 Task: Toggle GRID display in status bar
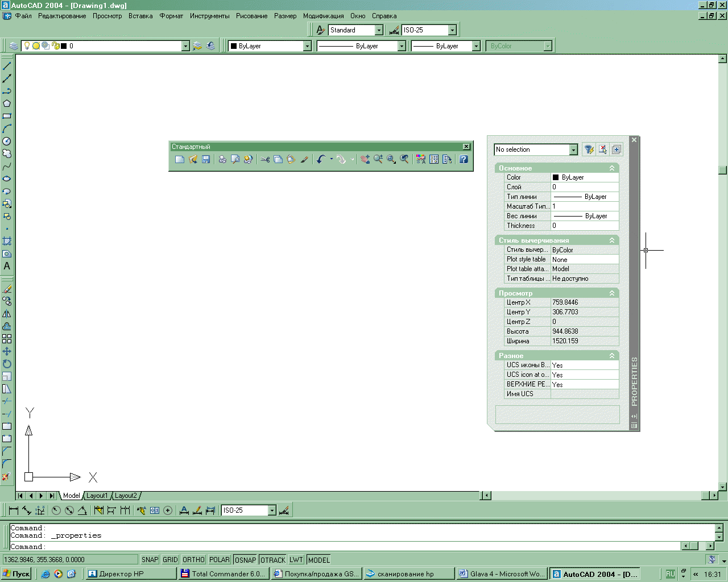[171, 560]
